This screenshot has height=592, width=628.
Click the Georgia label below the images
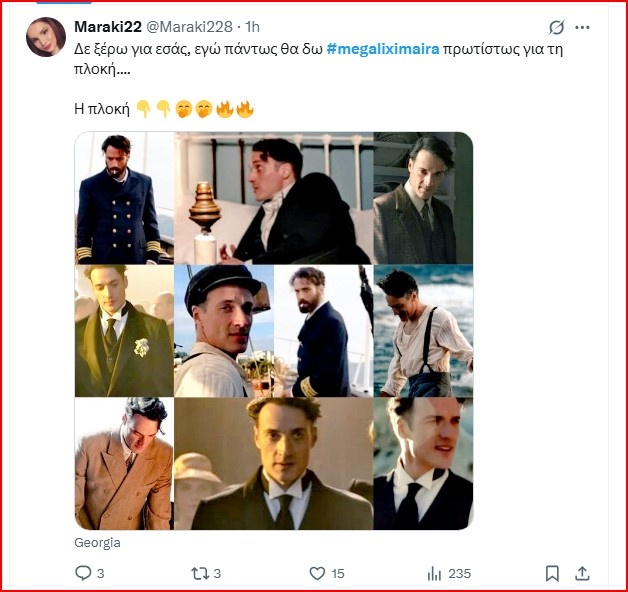[x=97, y=542]
